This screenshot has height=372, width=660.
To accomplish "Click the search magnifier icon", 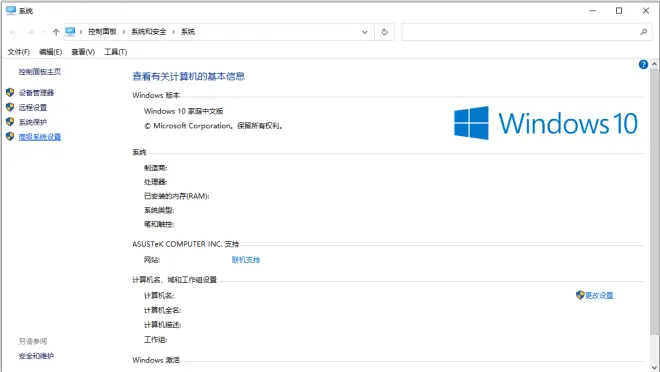I will click(644, 32).
